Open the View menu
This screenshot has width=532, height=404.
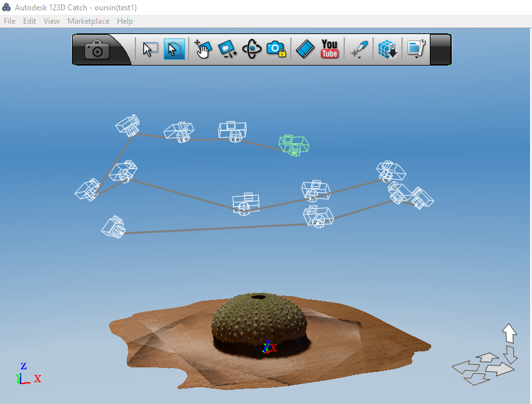51,21
